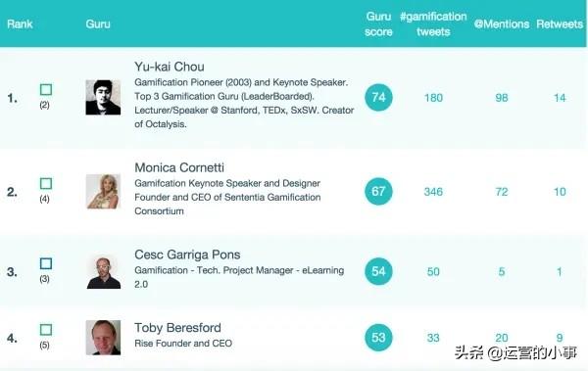This screenshot has height=371, width=588.
Task: Tick the checkbox beside Yu-kai Chou
Action: pyautogui.click(x=46, y=89)
